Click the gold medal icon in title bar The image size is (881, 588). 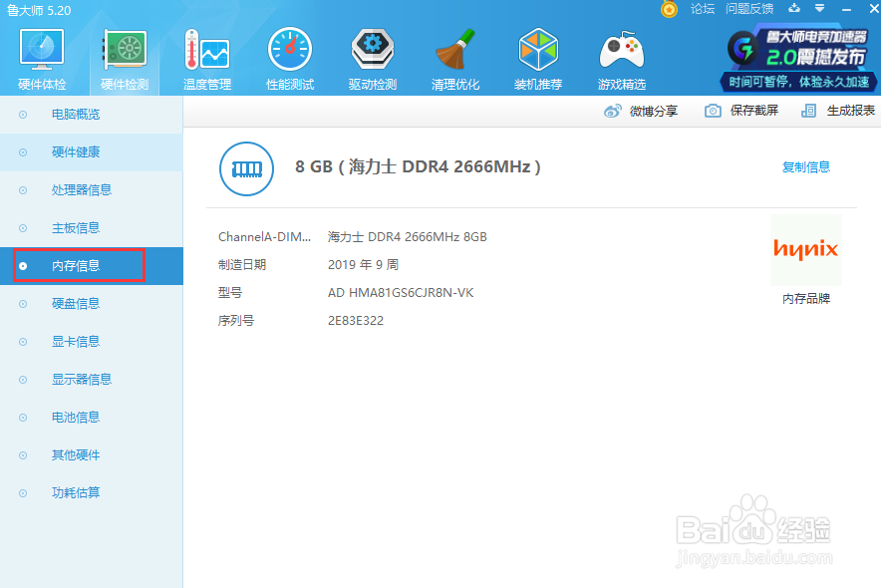669,9
